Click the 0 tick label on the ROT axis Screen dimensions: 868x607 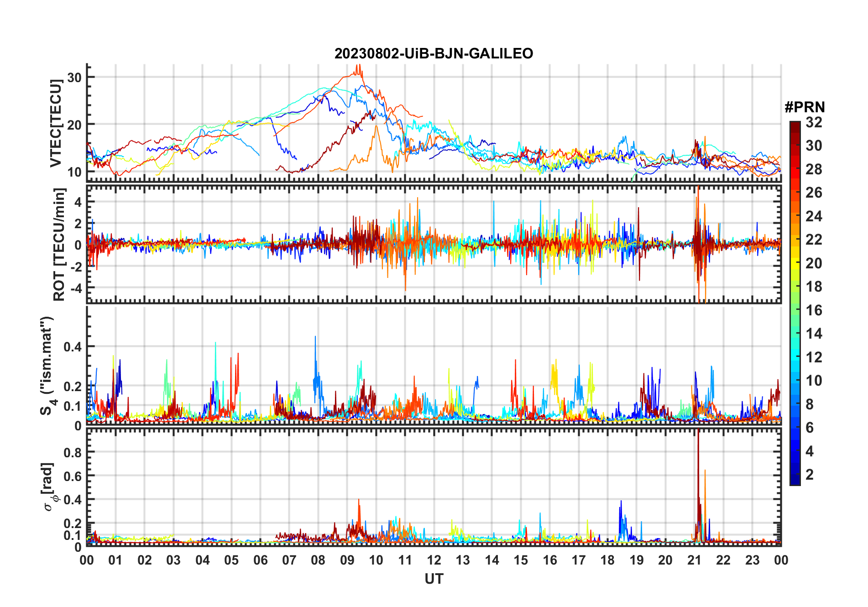(x=78, y=245)
